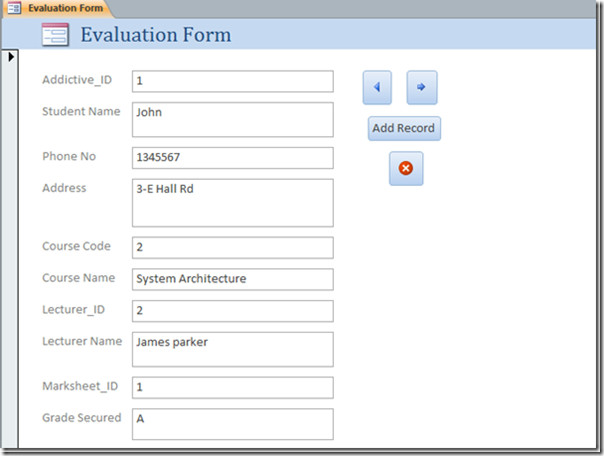Image resolution: width=604 pixels, height=456 pixels.
Task: Click the Lecturer_ID label
Action: point(74,310)
